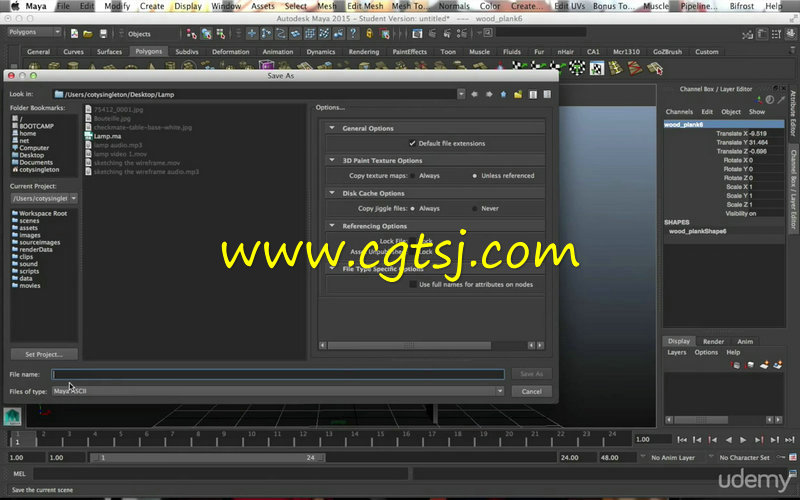Click the Save Scene floppy icon

point(103,34)
